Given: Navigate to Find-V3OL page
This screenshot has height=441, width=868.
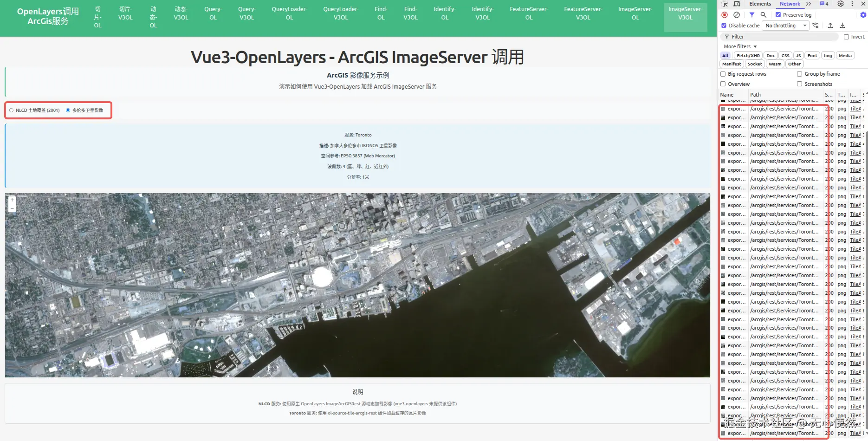Looking at the screenshot, I should 410,13.
